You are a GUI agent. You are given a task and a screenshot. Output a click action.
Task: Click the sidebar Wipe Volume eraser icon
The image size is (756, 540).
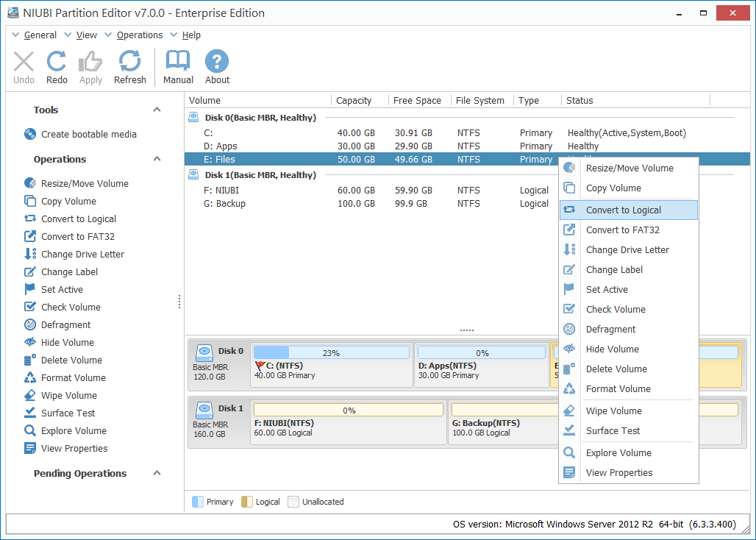coord(30,395)
